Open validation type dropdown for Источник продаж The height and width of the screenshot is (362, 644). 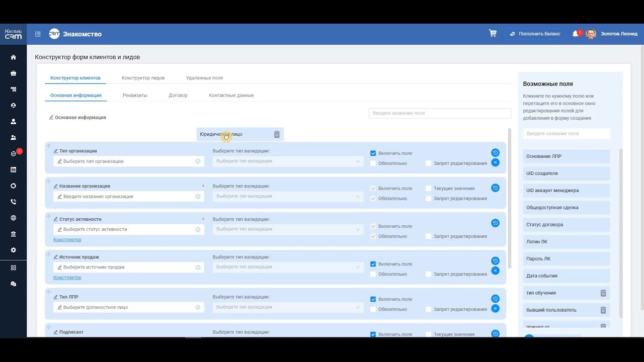[288, 267]
